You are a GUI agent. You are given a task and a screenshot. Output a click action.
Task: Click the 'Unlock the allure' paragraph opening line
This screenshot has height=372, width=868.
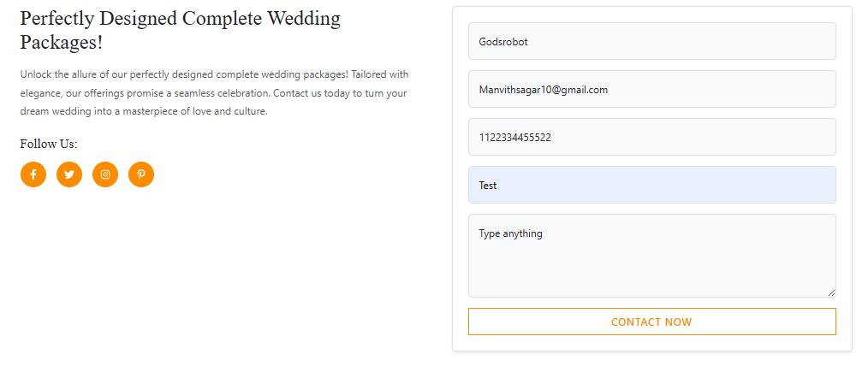point(214,74)
